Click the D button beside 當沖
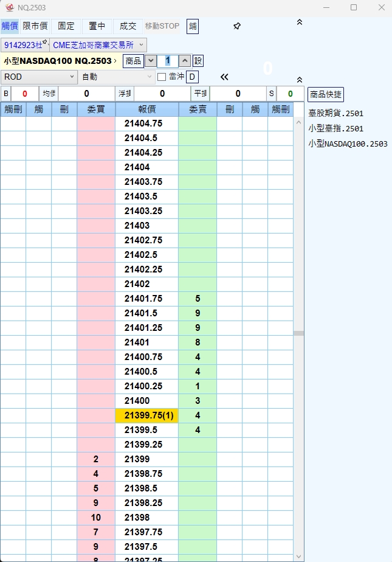The image size is (392, 562). [x=192, y=77]
